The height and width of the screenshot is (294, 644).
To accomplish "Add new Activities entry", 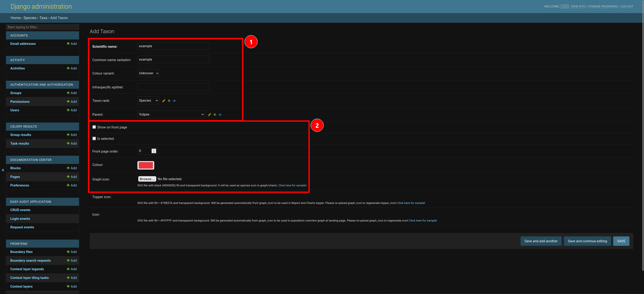I will (72, 68).
